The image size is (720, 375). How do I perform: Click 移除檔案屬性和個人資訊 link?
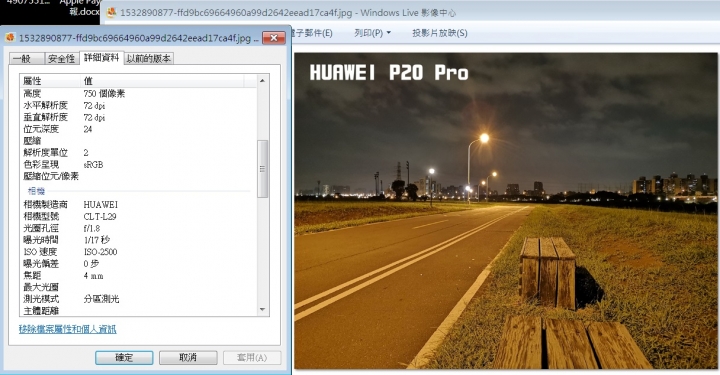pos(68,329)
